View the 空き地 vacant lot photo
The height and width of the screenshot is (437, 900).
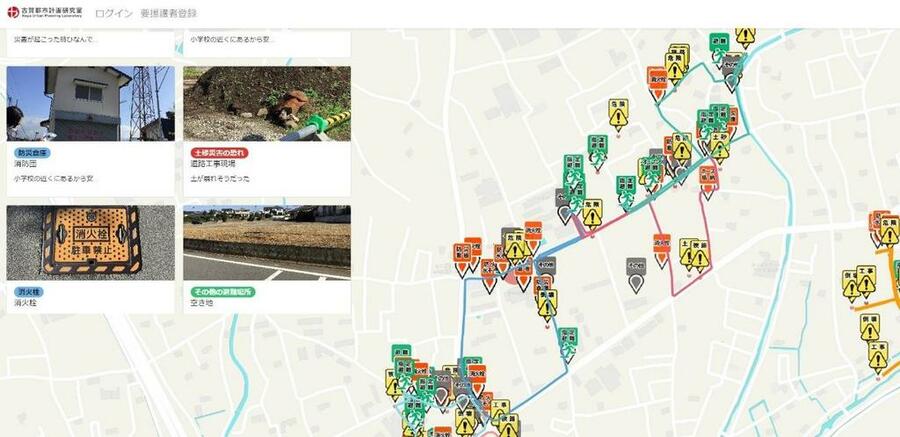click(x=267, y=242)
